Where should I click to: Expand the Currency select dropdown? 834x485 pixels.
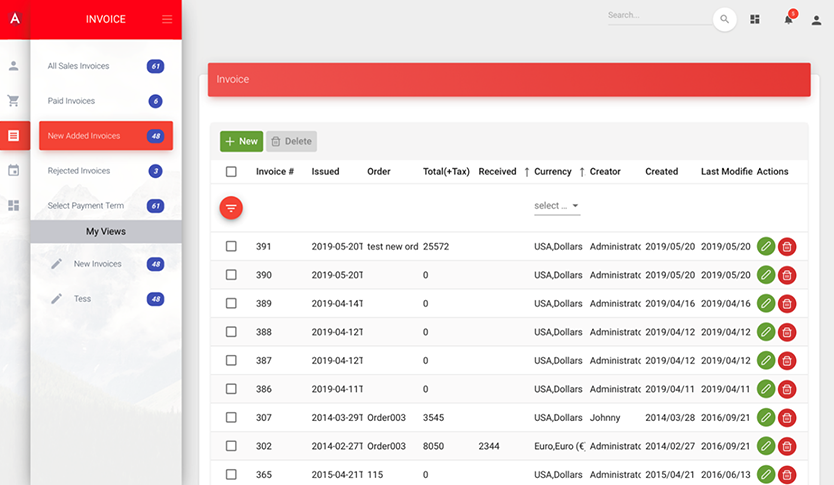point(556,206)
